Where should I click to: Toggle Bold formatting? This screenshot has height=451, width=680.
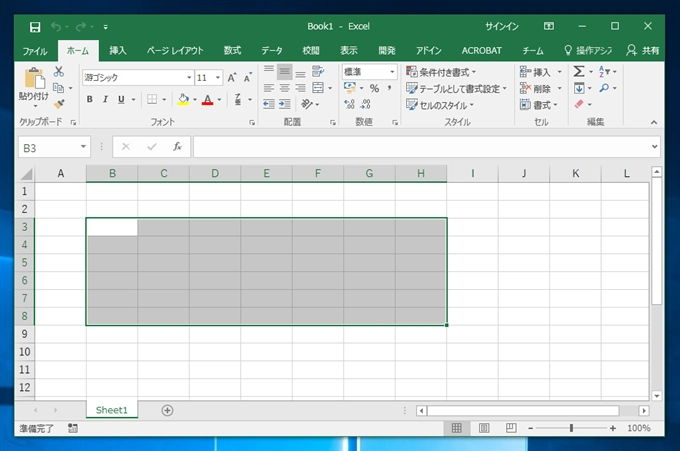89,99
